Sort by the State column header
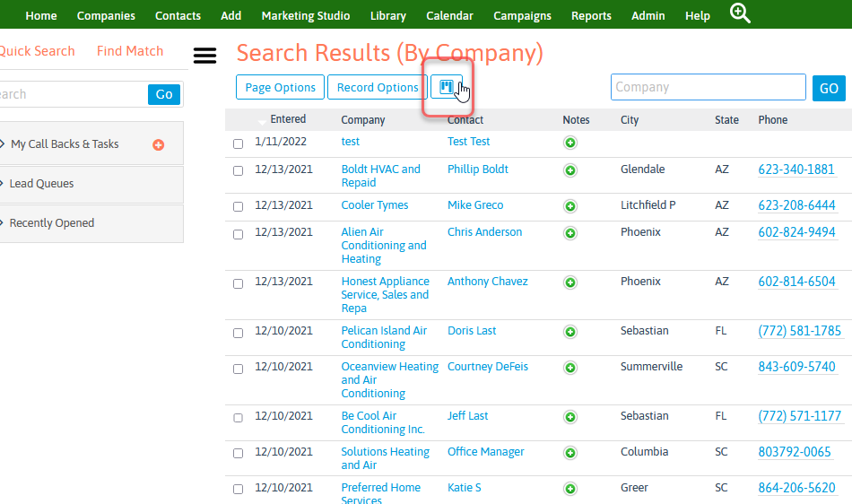The image size is (852, 504). click(x=726, y=120)
